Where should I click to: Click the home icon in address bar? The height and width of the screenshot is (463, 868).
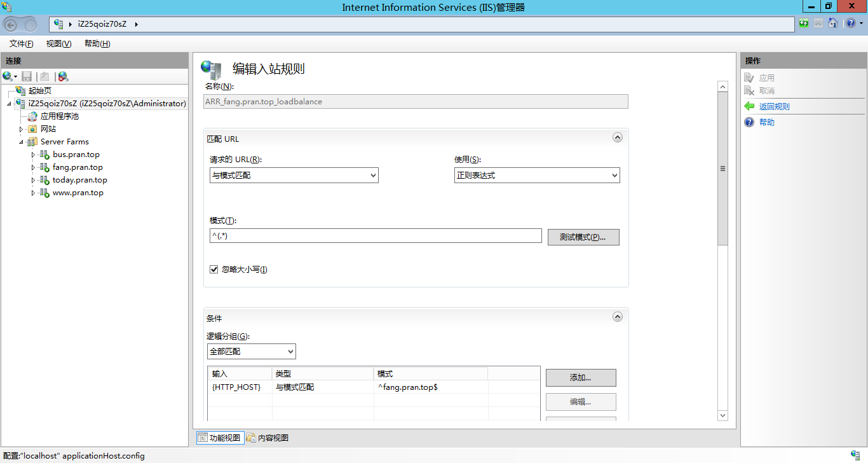(x=832, y=24)
